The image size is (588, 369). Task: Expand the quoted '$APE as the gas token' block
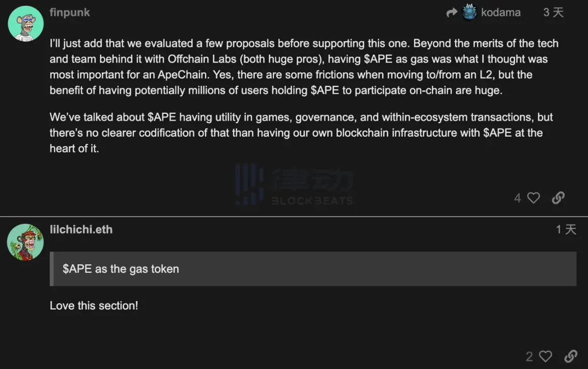[312, 269]
